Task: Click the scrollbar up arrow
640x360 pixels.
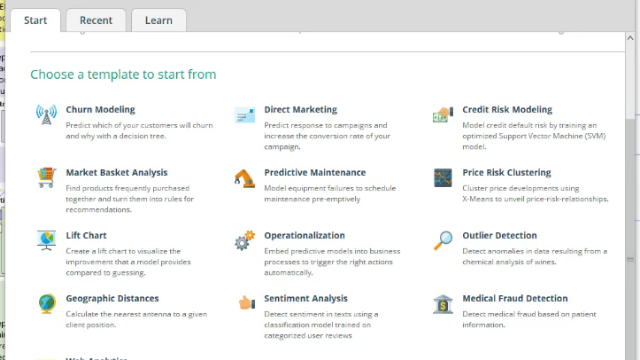Action: click(x=630, y=38)
